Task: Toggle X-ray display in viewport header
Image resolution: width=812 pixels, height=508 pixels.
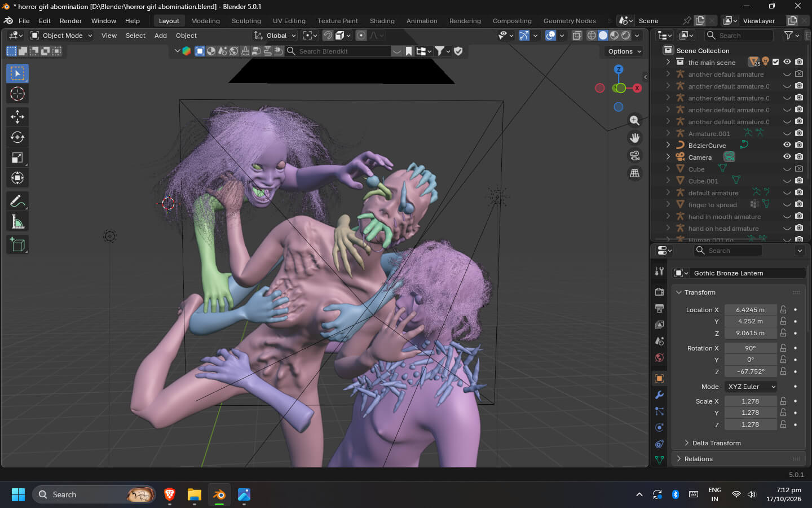Action: [x=577, y=36]
